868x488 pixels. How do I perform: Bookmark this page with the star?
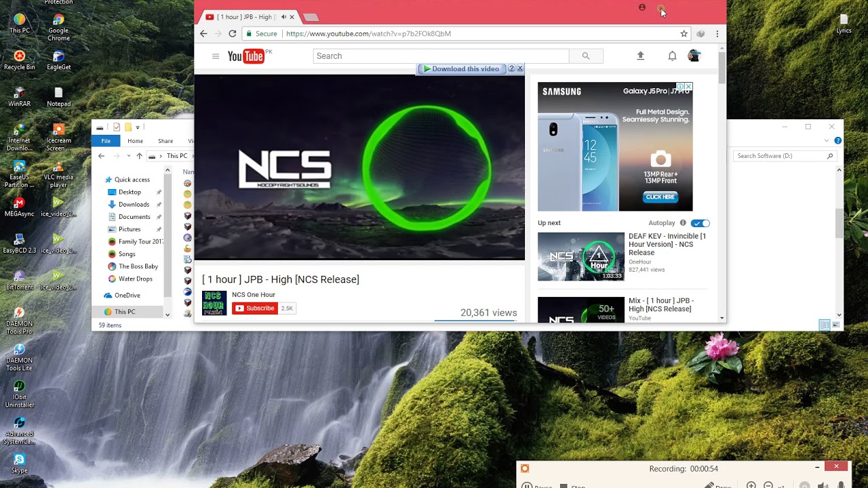[684, 34]
